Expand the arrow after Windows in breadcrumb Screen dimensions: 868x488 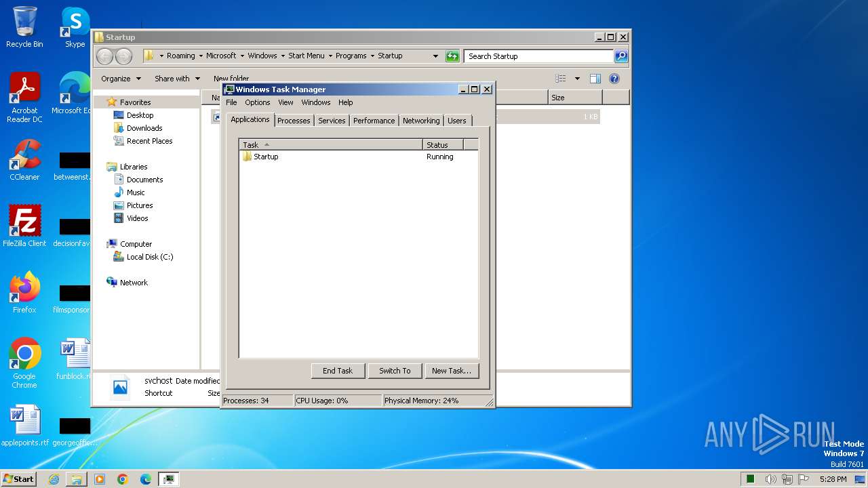pyautogui.click(x=283, y=56)
